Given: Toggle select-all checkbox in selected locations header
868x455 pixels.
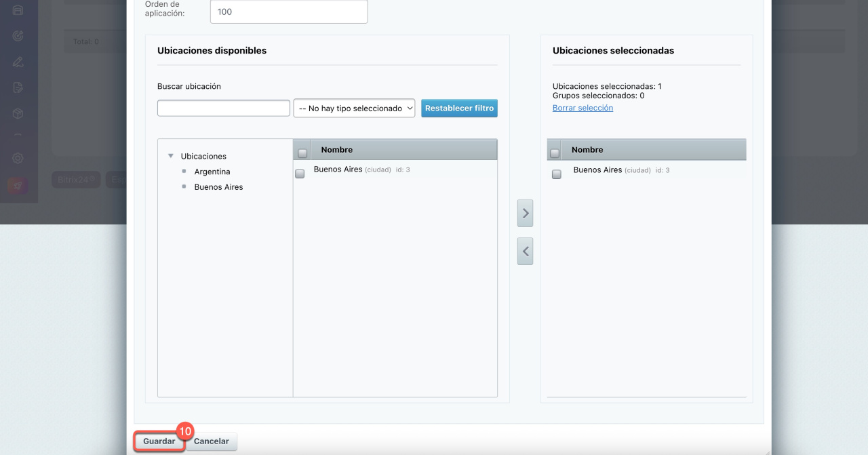Looking at the screenshot, I should [555, 153].
